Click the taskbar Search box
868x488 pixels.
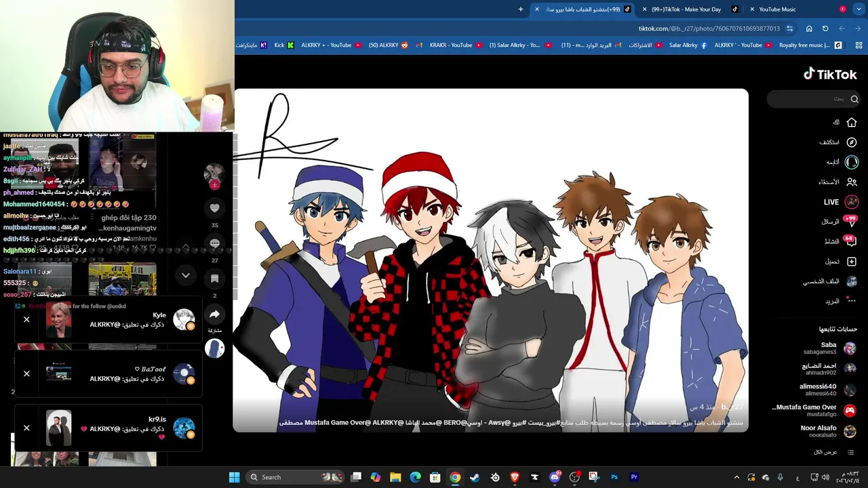[294, 477]
